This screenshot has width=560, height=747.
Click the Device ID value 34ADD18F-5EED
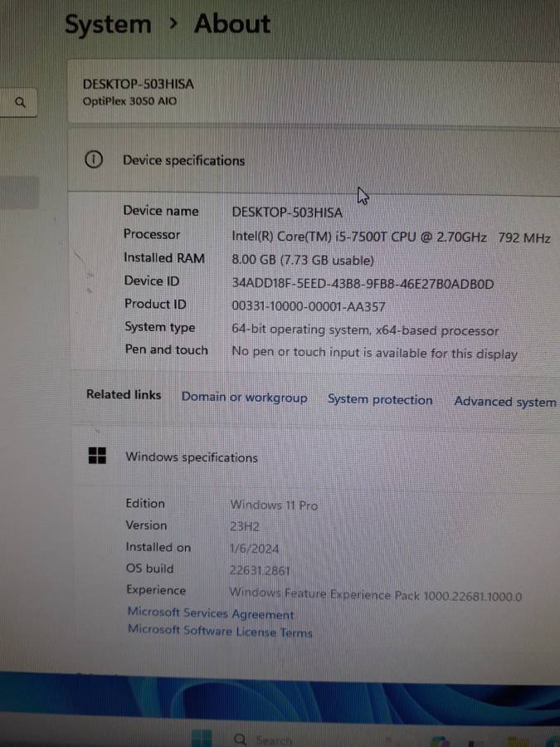pos(363,284)
